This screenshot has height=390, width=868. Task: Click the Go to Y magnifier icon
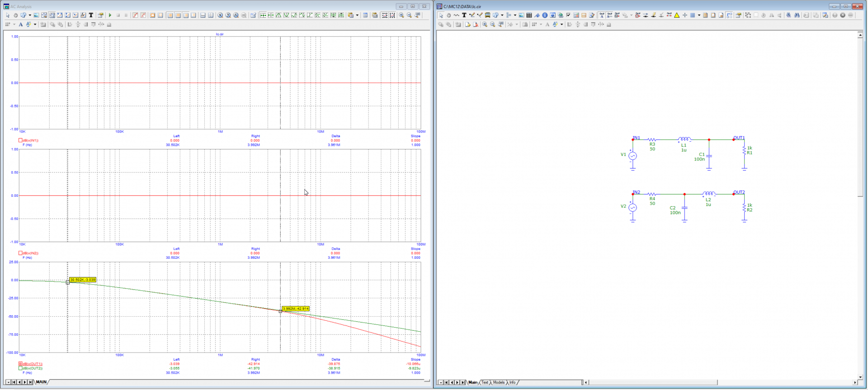point(228,15)
